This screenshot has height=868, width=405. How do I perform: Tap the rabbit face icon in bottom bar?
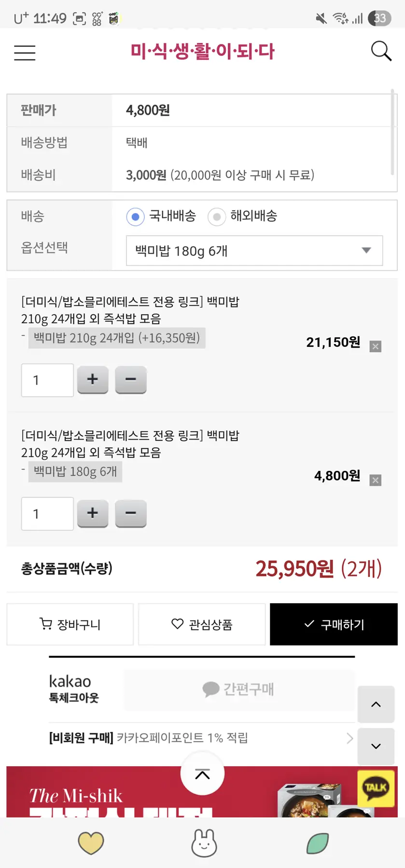coord(204,843)
